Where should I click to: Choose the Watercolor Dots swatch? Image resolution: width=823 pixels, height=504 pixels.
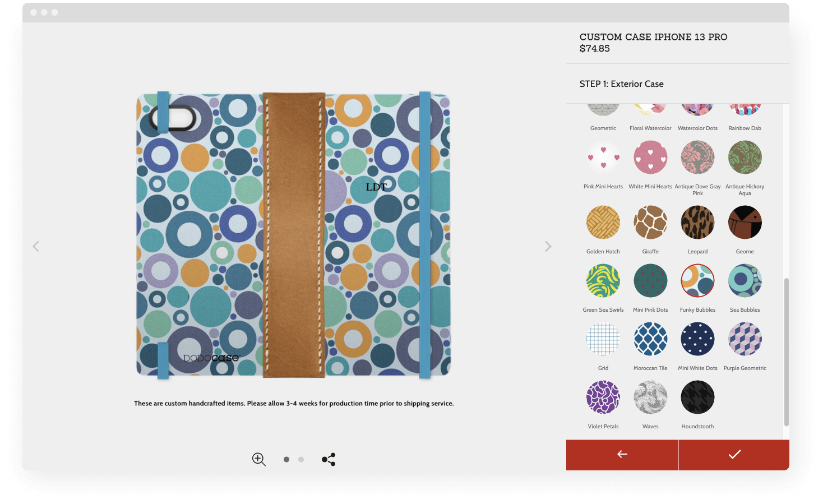pos(697,110)
